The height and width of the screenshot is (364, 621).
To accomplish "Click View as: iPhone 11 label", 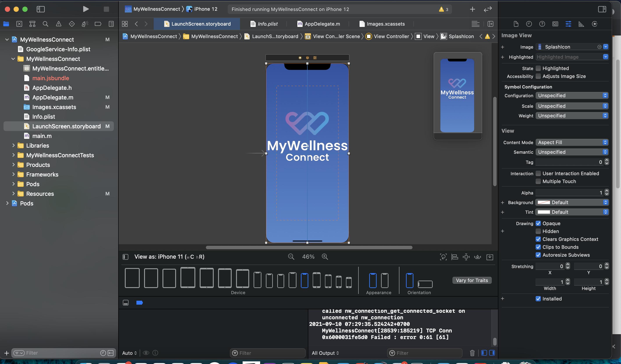I will tap(169, 257).
